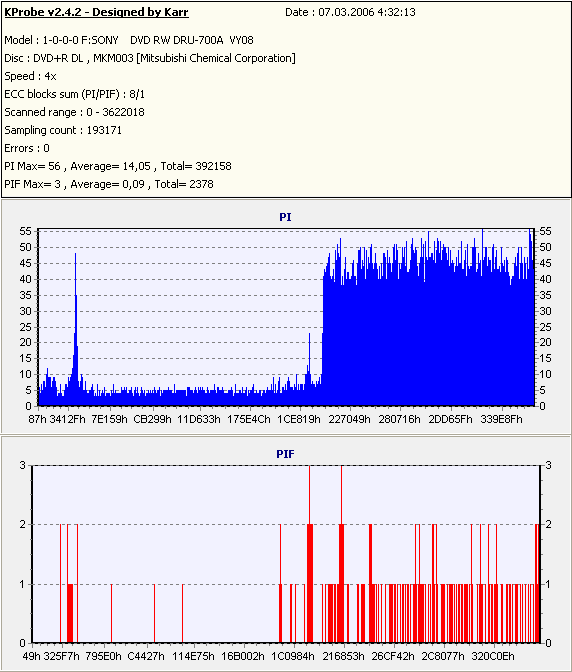This screenshot has width=572, height=672.
Task: Click the PI Max statistics line
Action: coord(118,166)
